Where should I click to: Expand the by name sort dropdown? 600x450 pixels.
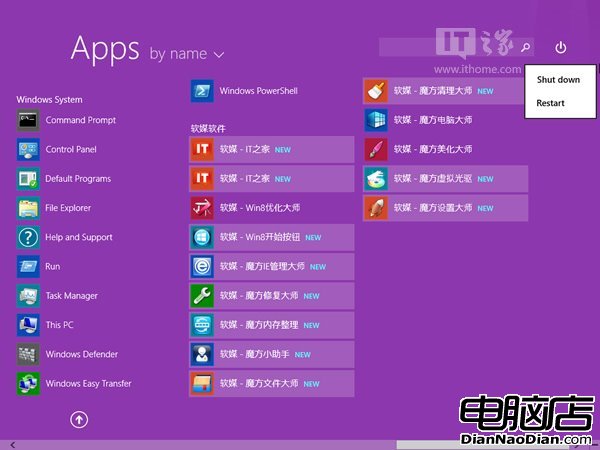point(186,54)
